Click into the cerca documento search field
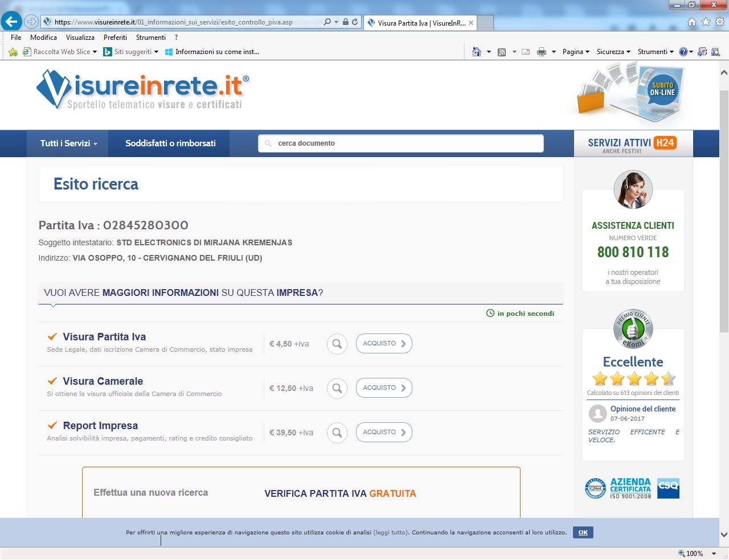The image size is (729, 560). tap(401, 143)
